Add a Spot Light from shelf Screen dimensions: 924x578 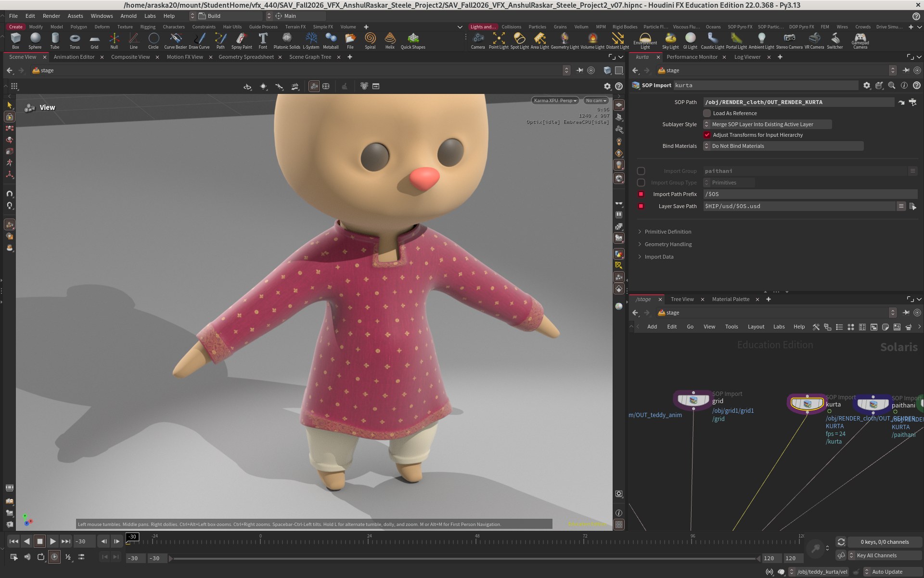(x=519, y=40)
